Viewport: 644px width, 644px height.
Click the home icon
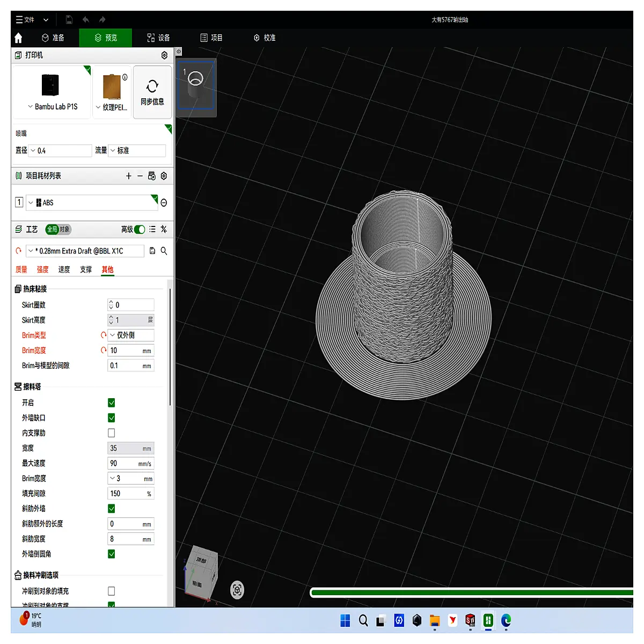click(x=18, y=38)
